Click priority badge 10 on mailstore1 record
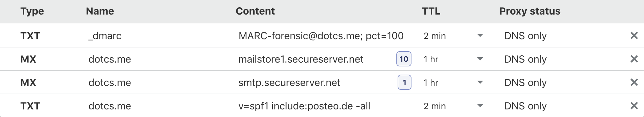644x117 pixels. (404, 59)
